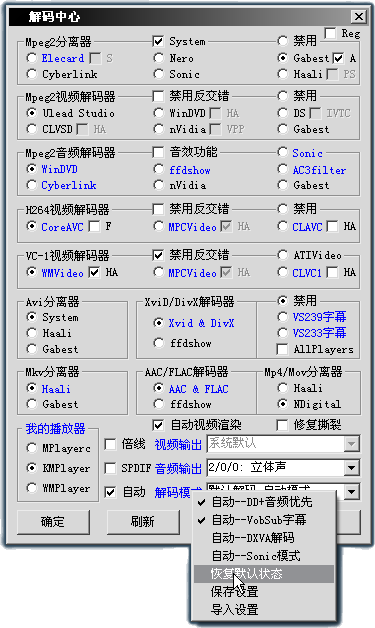This screenshot has width=375, height=628.
Task: Click the 确定 button
Action: pyautogui.click(x=53, y=521)
